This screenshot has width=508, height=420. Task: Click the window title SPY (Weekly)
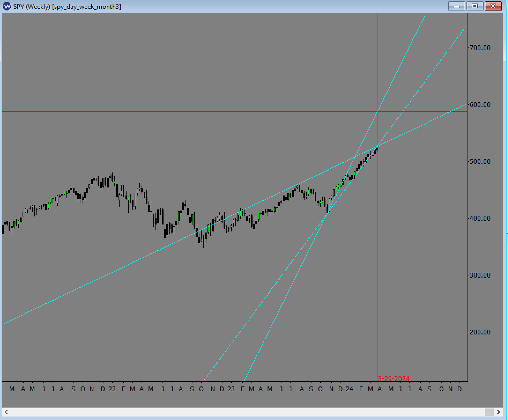[x=32, y=6]
